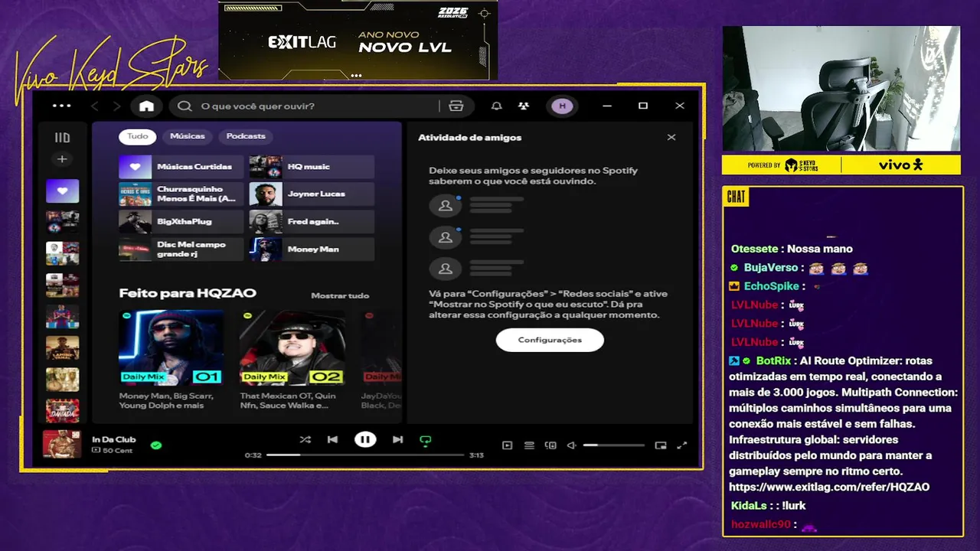Open Músicas Curtidas shortcut tile
980x551 pixels.
pos(181,167)
